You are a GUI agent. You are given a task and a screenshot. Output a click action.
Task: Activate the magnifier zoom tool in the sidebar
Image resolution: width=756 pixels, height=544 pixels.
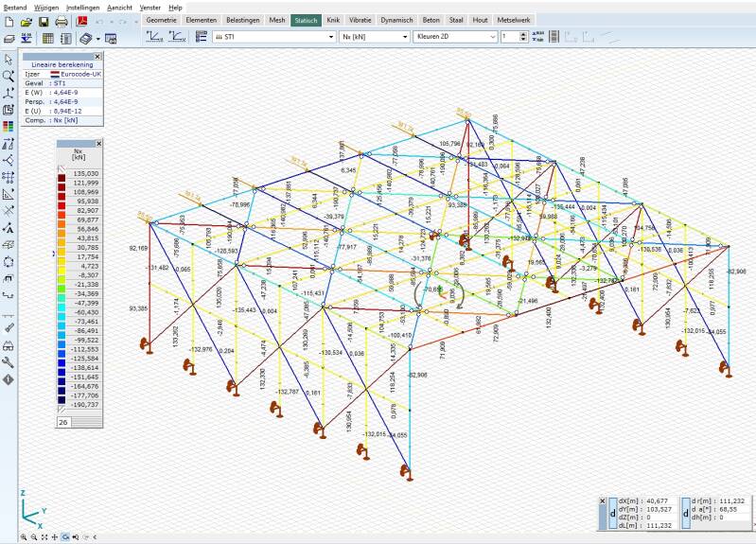[x=9, y=76]
